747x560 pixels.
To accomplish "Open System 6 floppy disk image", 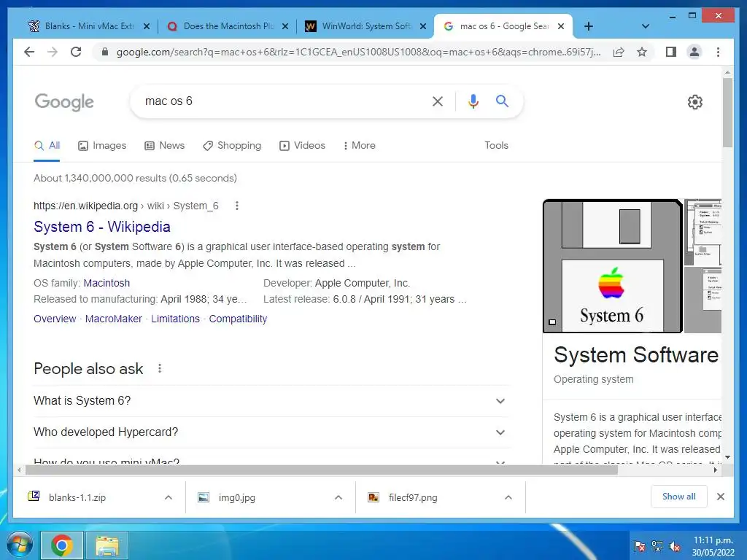I will click(x=613, y=265).
